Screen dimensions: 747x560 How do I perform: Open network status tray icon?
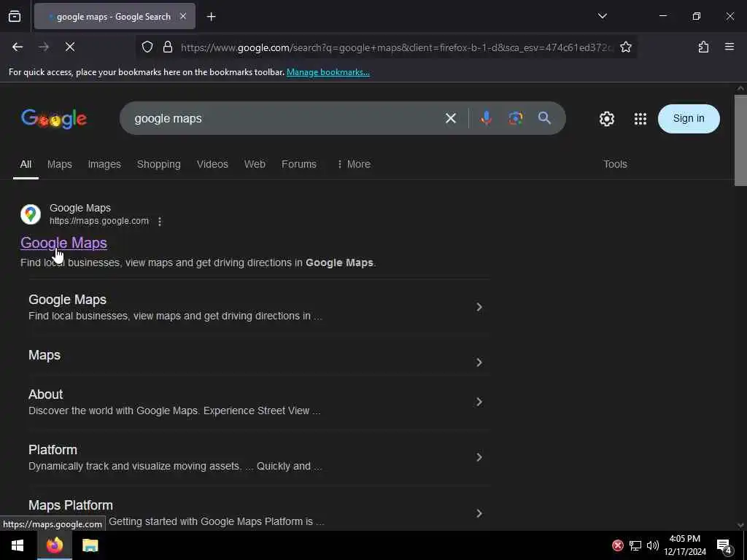point(635,545)
